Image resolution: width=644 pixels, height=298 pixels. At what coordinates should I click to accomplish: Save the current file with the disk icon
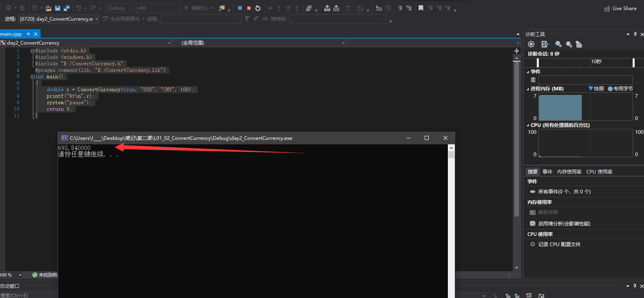pos(58,8)
